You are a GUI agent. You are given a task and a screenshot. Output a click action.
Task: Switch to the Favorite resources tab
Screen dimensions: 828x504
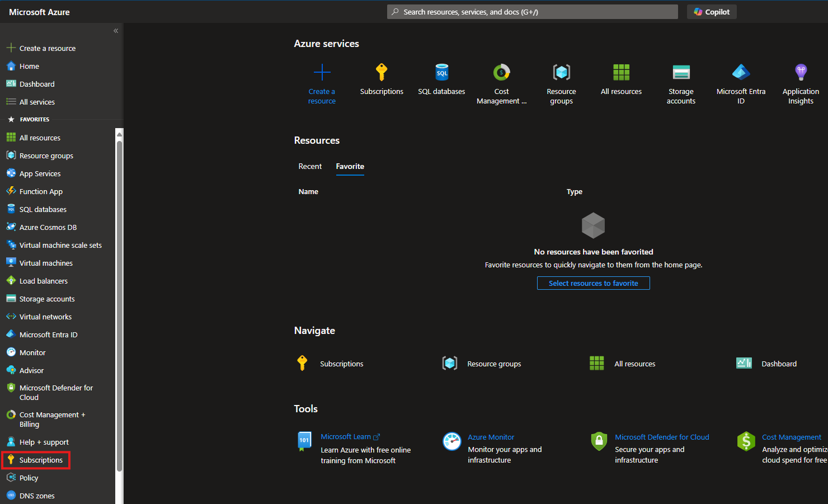point(350,166)
